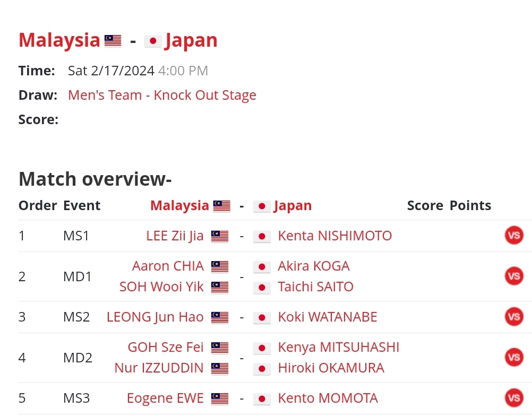View Kenta NISHIMOTO player profile
The width and height of the screenshot is (532, 416).
click(335, 236)
